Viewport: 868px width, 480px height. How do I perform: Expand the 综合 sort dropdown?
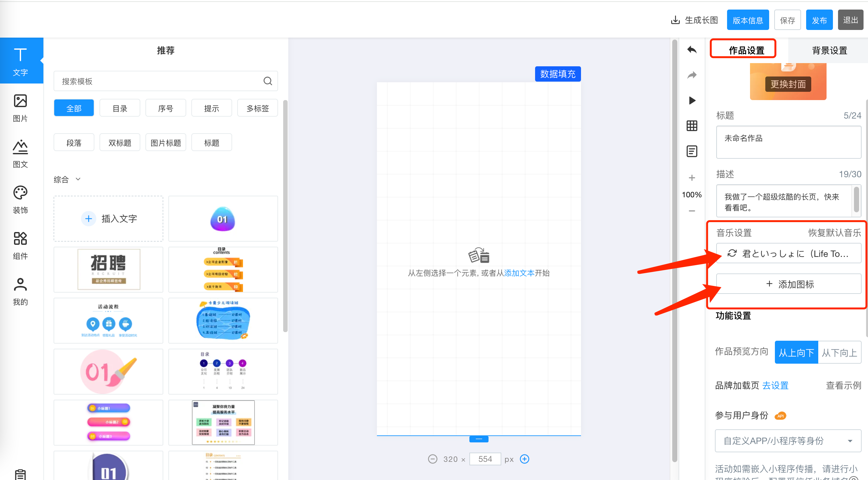[67, 179]
